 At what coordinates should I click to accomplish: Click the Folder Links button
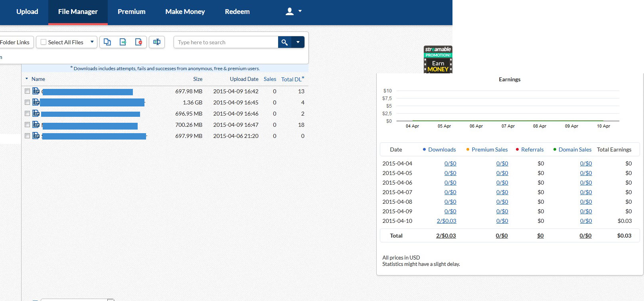pos(15,42)
